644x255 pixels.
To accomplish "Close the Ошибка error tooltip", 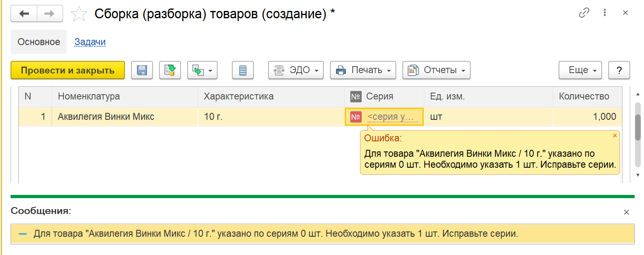I will tap(615, 136).
